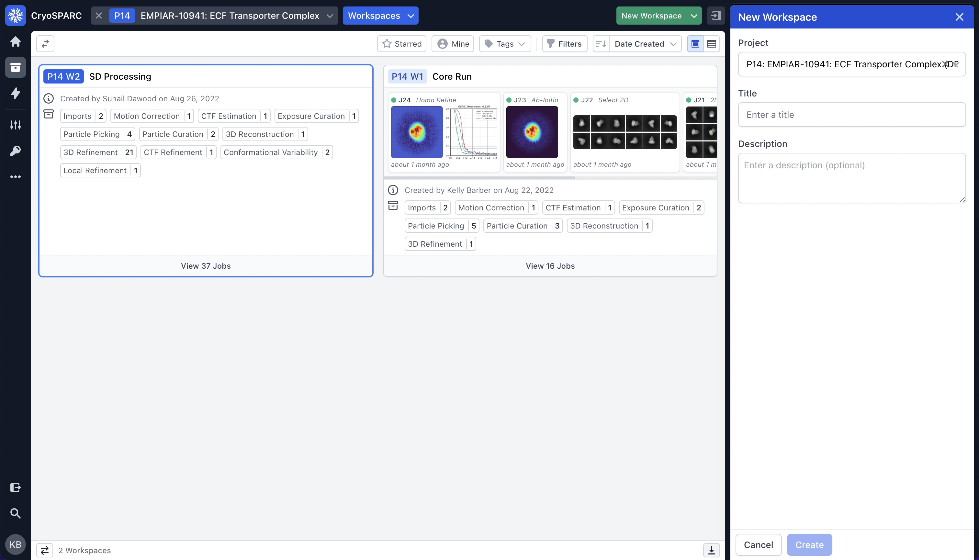Open the projects archive-box sidebar icon
Image resolution: width=979 pixels, height=560 pixels.
16,67
